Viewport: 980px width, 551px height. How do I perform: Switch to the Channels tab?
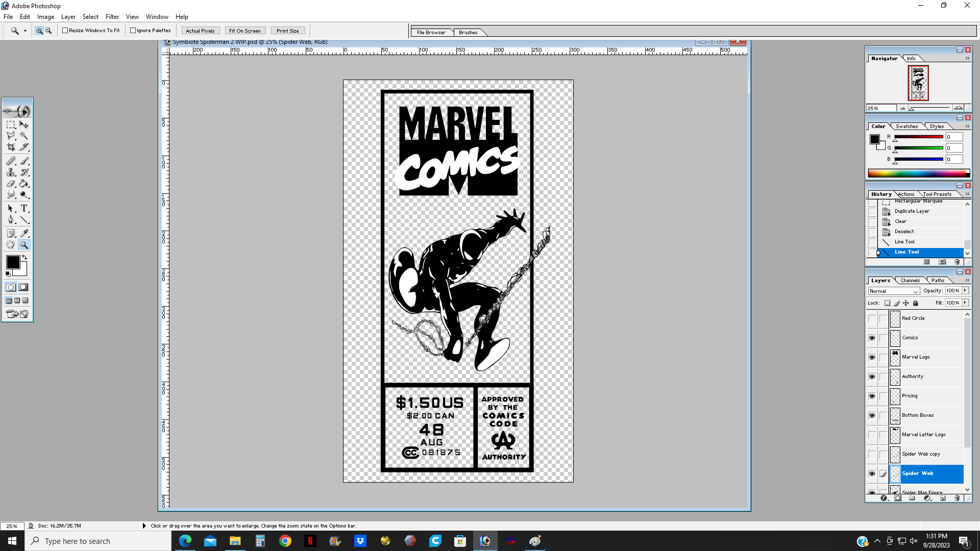[x=910, y=280]
